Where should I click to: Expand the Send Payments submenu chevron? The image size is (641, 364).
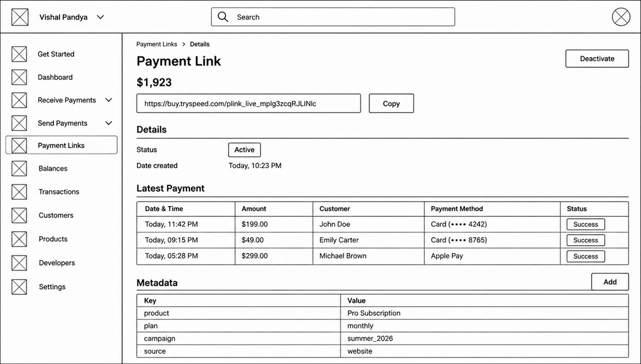[x=109, y=123]
